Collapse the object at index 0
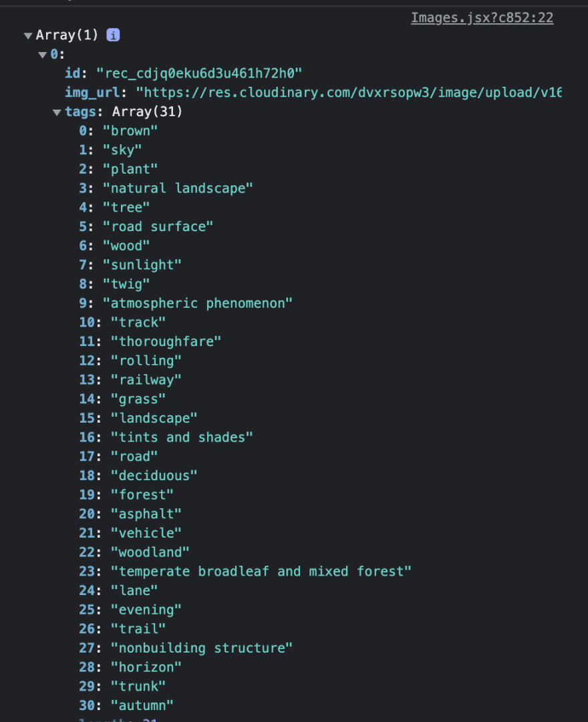This screenshot has height=722, width=588. coord(42,55)
